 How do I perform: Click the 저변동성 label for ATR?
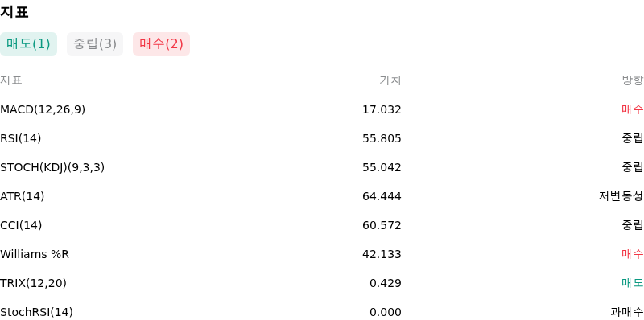coord(621,196)
